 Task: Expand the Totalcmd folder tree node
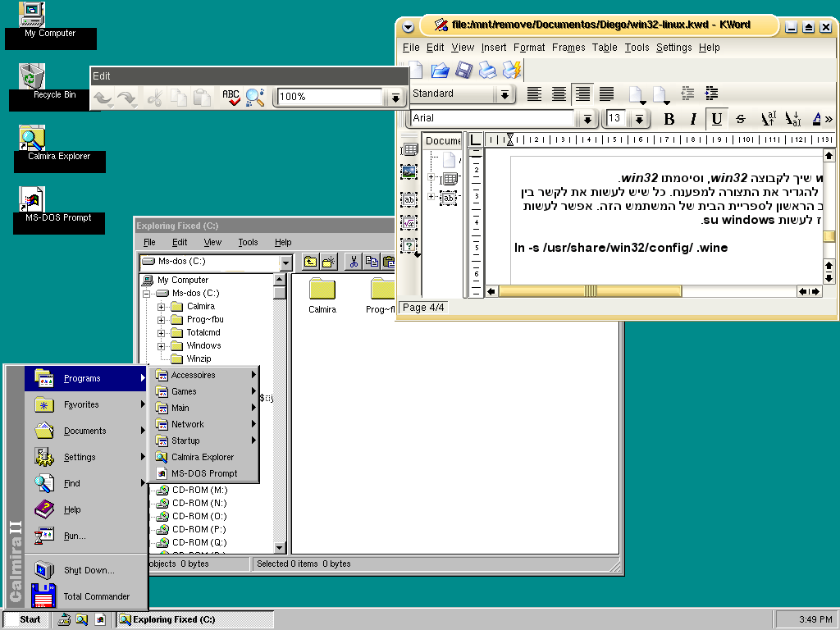(x=161, y=333)
